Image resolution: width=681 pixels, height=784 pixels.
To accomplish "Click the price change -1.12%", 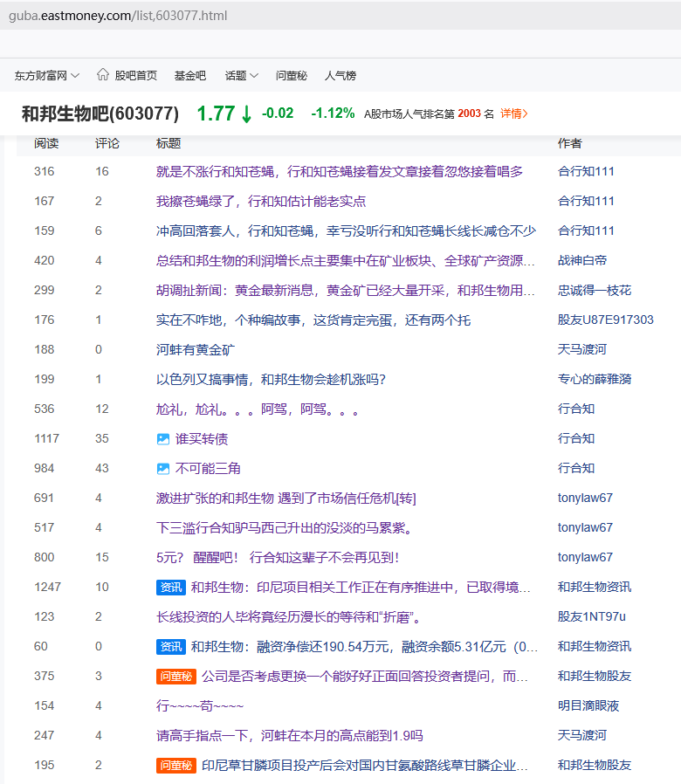I will [333, 113].
